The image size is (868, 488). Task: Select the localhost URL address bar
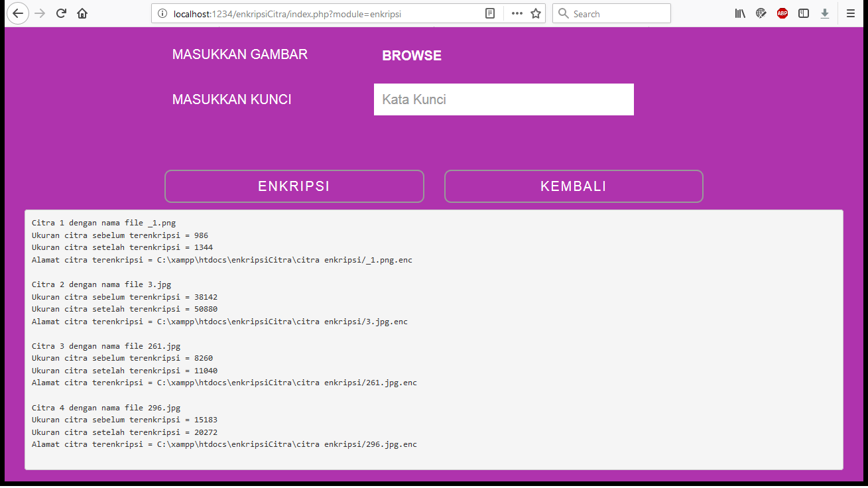click(x=318, y=13)
